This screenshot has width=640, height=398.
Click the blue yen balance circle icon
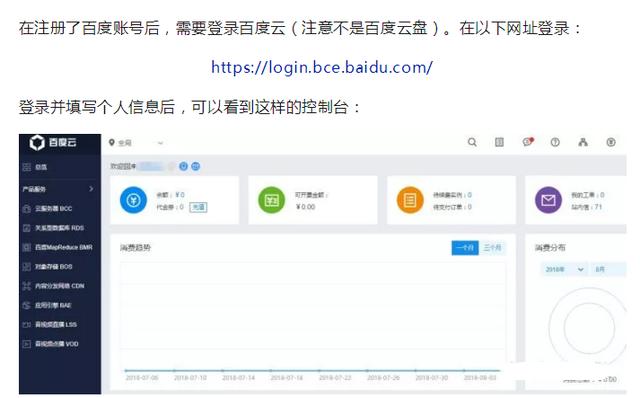[133, 200]
